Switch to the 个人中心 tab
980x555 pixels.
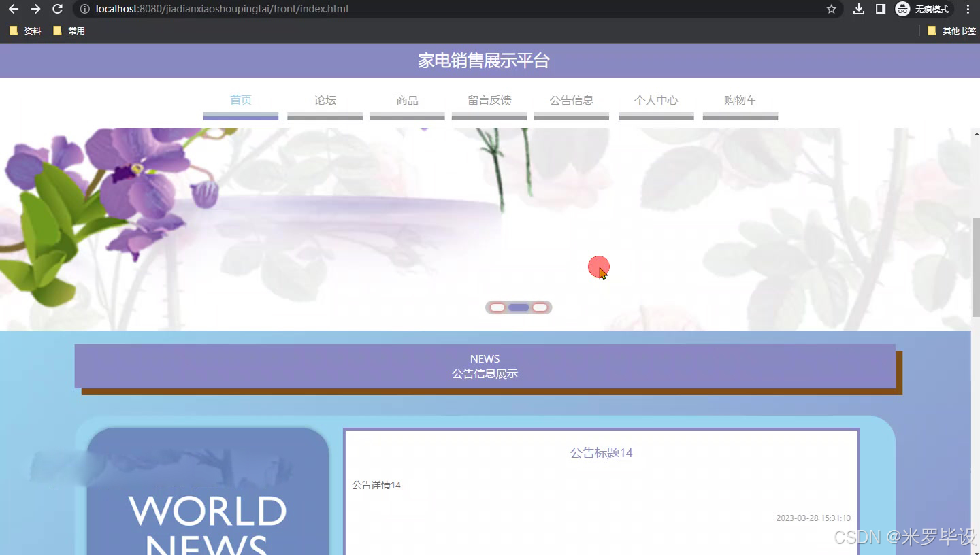(x=655, y=100)
